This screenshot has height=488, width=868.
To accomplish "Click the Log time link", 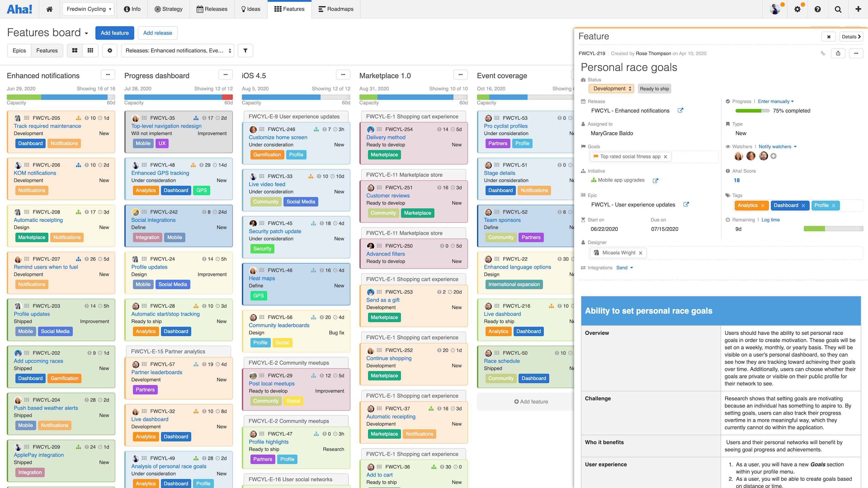I will pyautogui.click(x=770, y=220).
